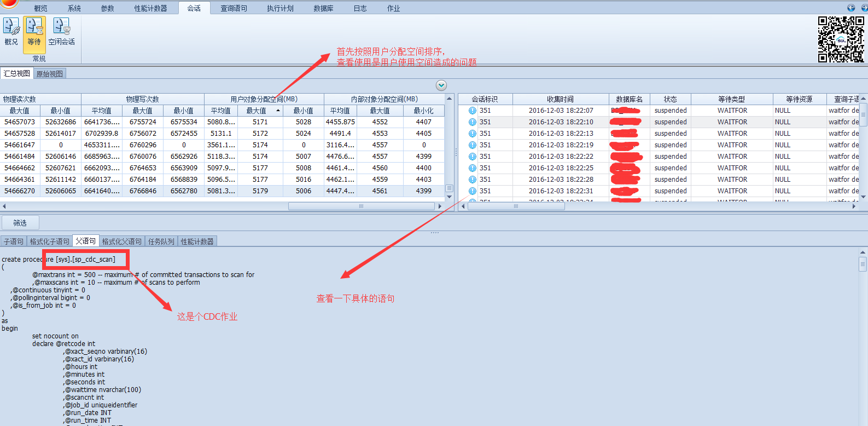
Task: Select row with physical reads 54657073
Action: (x=222, y=122)
